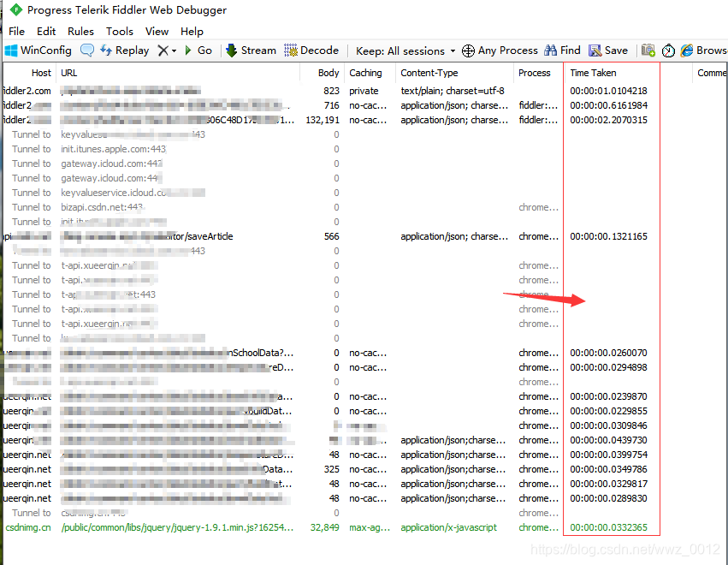Open the File menu
The height and width of the screenshot is (565, 728).
pos(17,31)
